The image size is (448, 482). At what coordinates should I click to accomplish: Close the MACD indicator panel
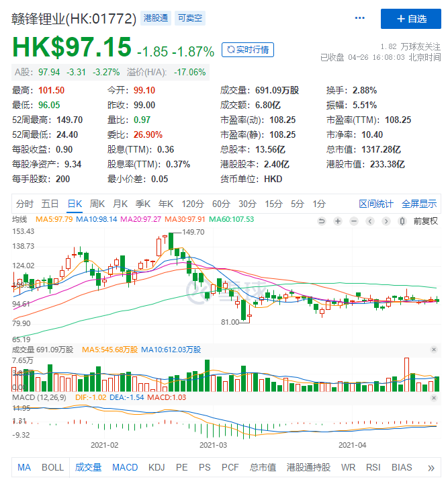pyautogui.click(x=434, y=398)
